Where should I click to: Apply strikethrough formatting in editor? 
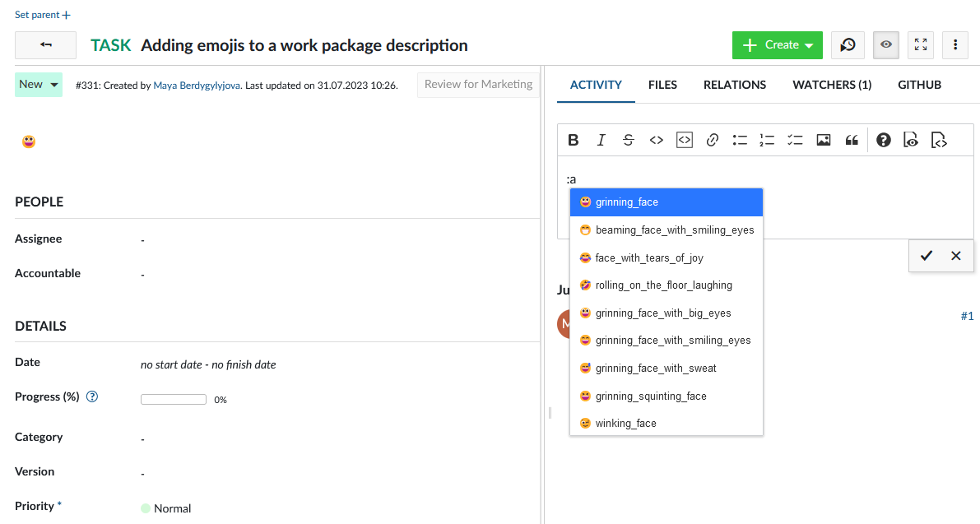[629, 140]
